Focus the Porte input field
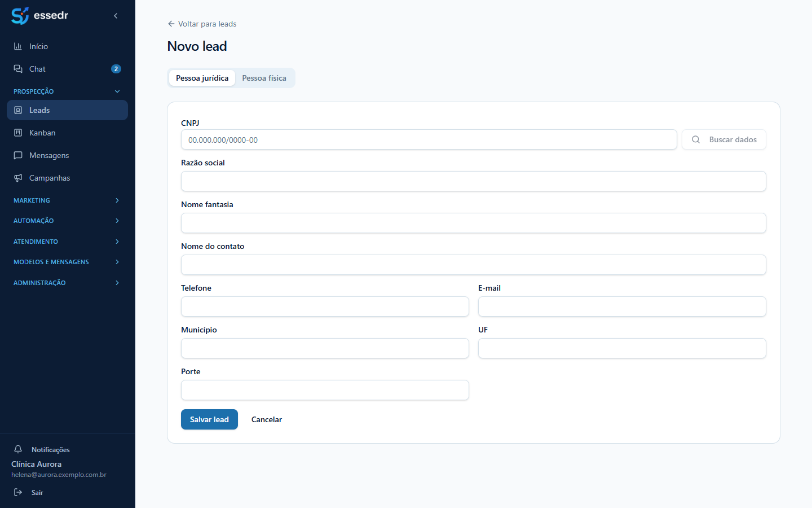Image resolution: width=812 pixels, height=508 pixels. (325, 390)
